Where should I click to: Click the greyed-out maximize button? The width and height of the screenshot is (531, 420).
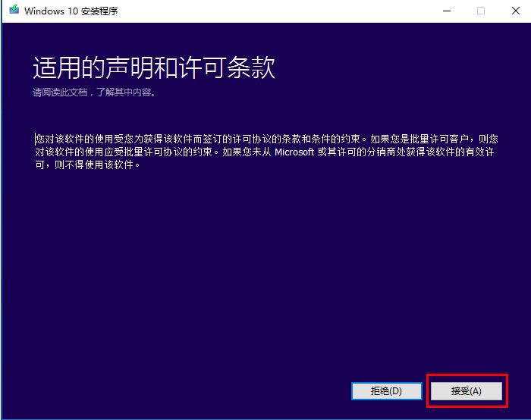click(480, 11)
